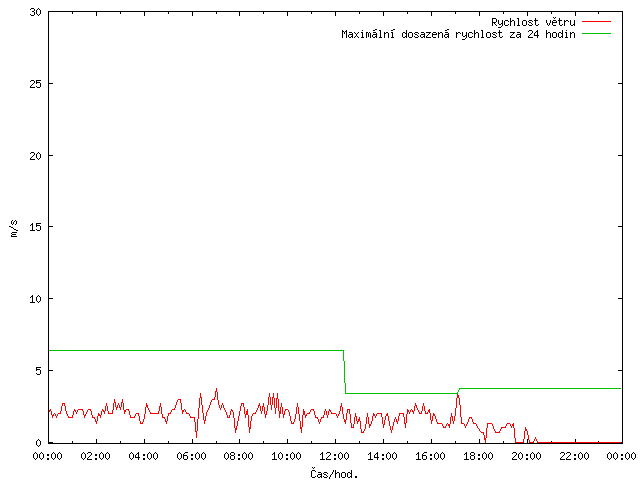Click the x-axis label 22:00

point(574,456)
